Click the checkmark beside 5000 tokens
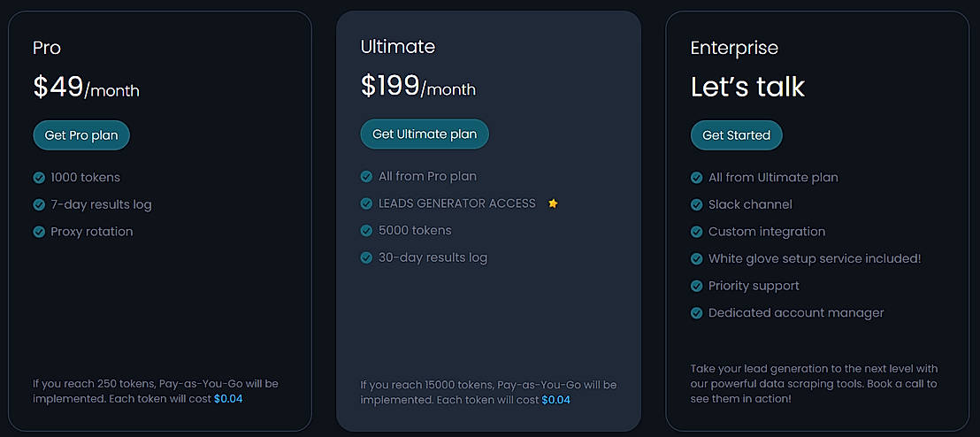Image resolution: width=980 pixels, height=437 pixels. click(366, 231)
